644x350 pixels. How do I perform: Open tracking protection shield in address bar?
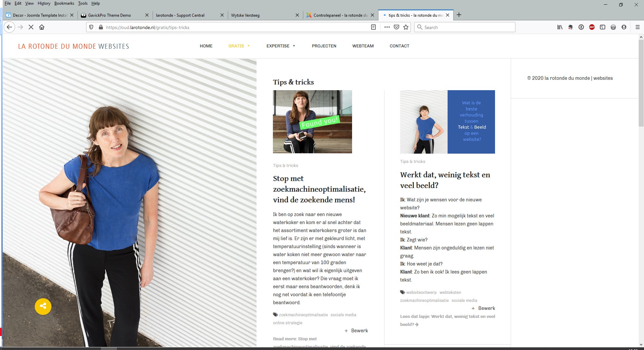[92, 27]
